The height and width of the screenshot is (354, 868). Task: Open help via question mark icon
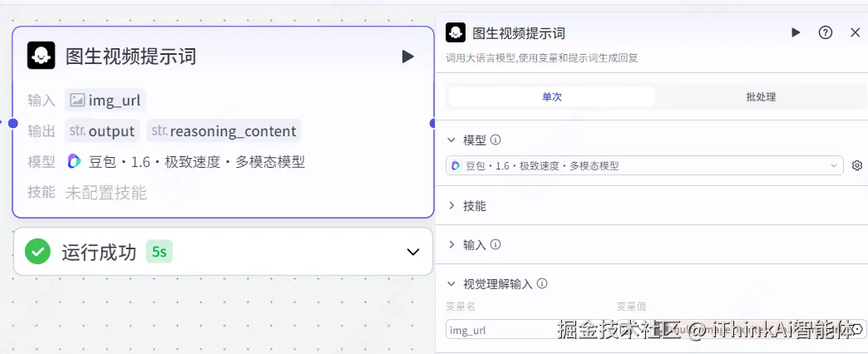pos(826,32)
